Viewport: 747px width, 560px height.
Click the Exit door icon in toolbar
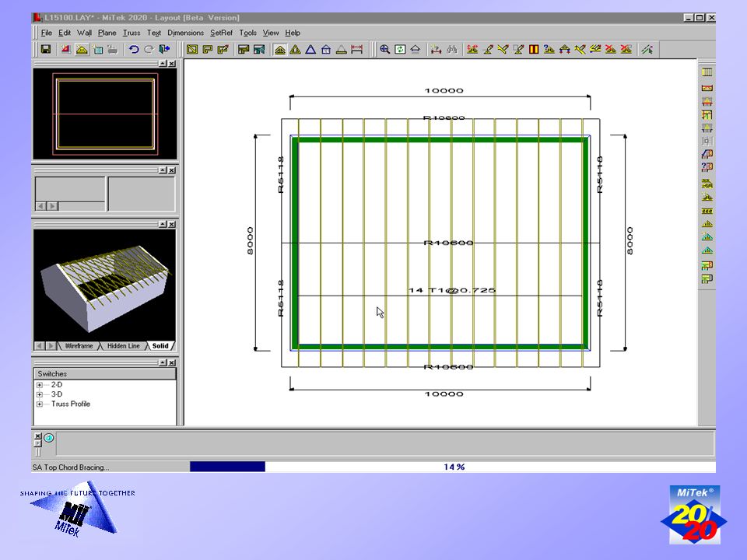[164, 50]
